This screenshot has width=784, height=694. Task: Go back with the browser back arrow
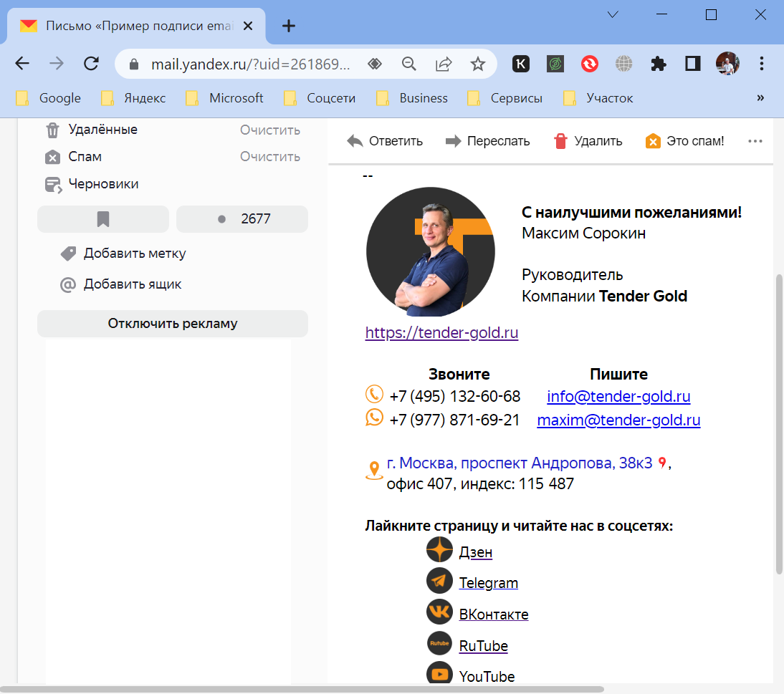22,64
